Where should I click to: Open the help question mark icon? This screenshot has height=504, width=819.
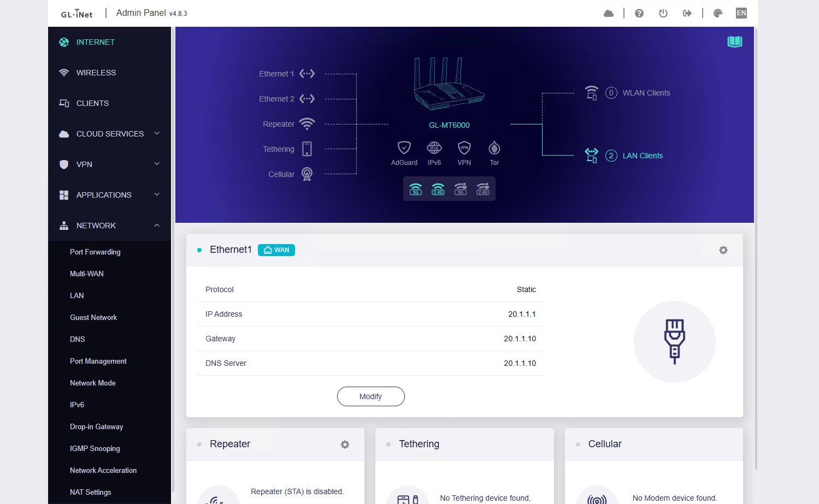[639, 13]
